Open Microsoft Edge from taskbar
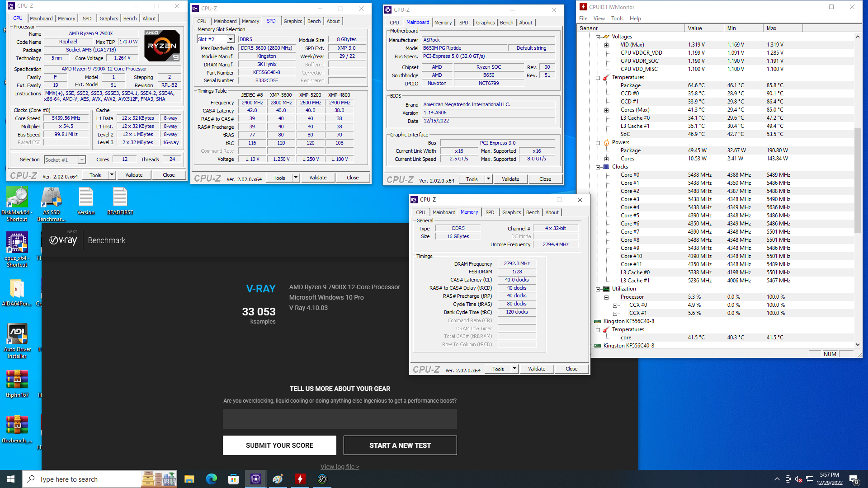The image size is (868, 488). tap(211, 479)
